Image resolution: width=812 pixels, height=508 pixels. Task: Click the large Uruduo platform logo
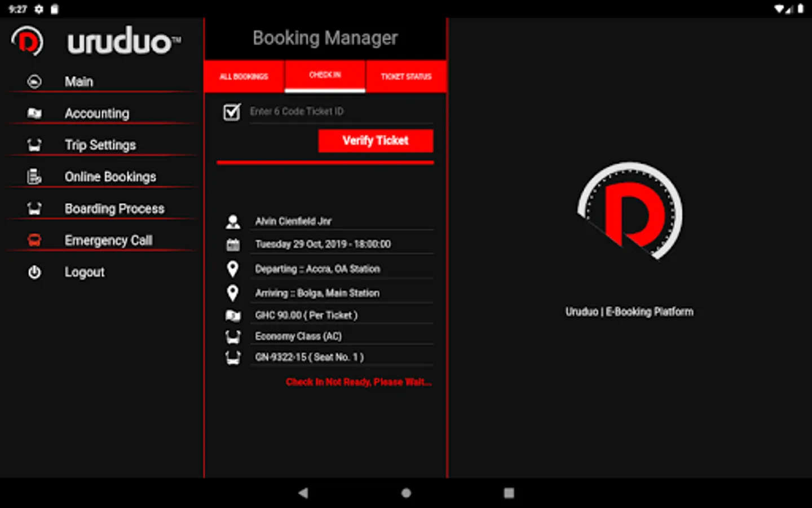pyautogui.click(x=630, y=212)
